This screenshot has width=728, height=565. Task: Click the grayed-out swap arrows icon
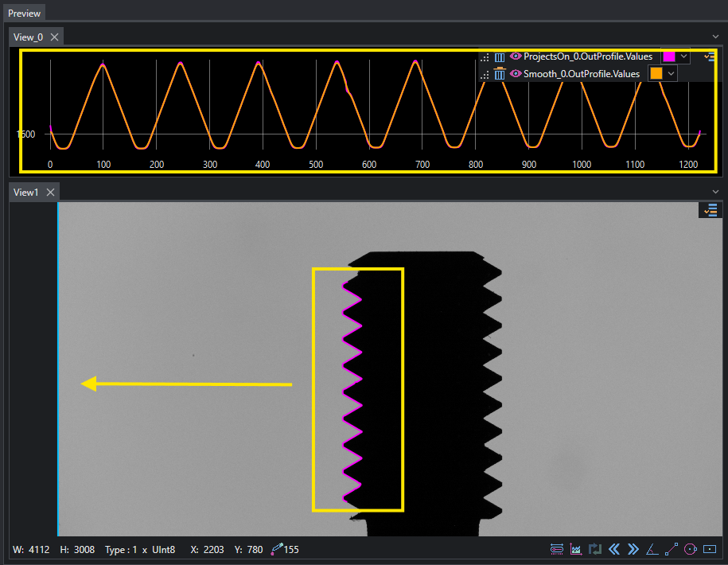coord(595,550)
